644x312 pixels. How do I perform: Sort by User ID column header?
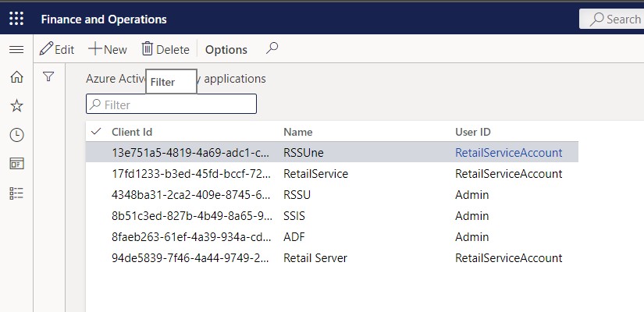pos(473,132)
